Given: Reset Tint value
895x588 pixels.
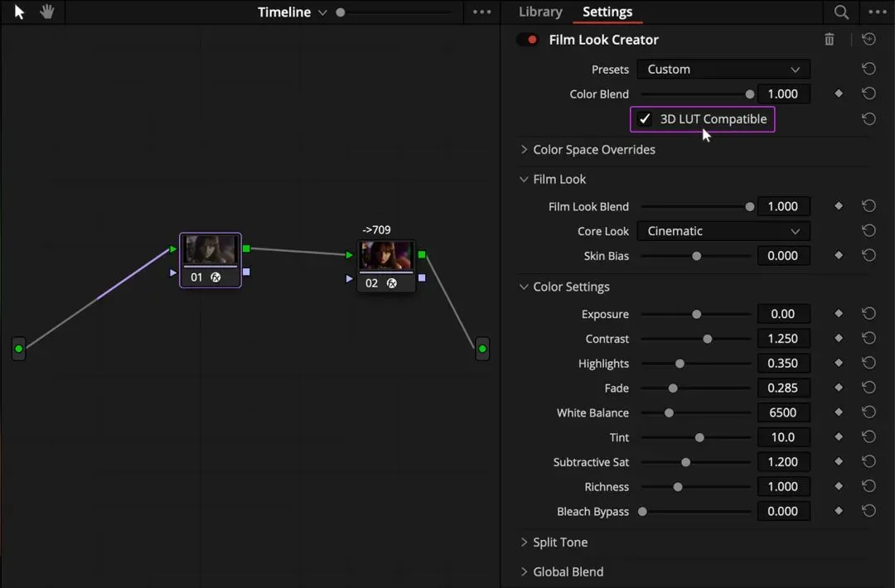Looking at the screenshot, I should point(868,437).
